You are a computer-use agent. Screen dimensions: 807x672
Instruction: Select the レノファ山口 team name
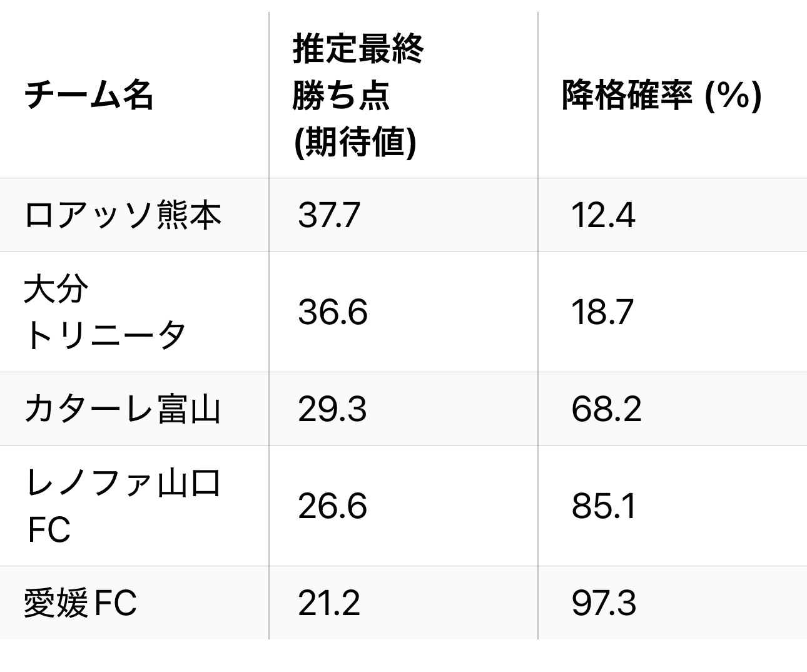(123, 484)
